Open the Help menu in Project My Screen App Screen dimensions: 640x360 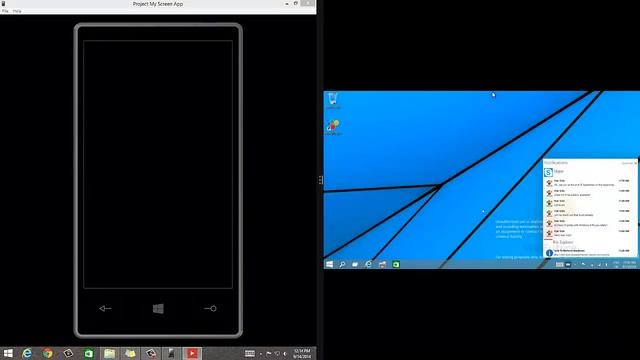[x=17, y=11]
